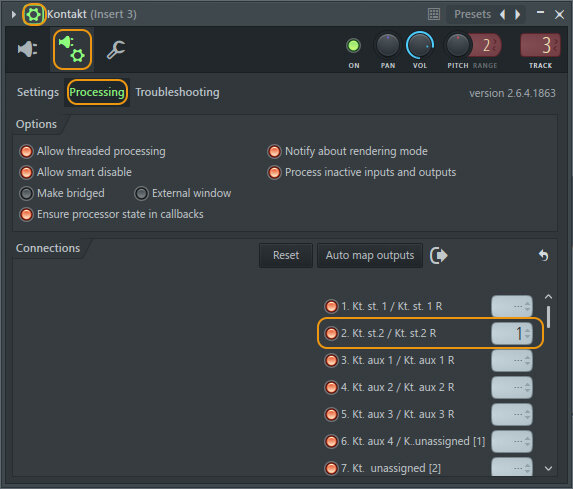The height and width of the screenshot is (489, 573).
Task: Minimize the Kontakt plugin window
Action: point(540,13)
